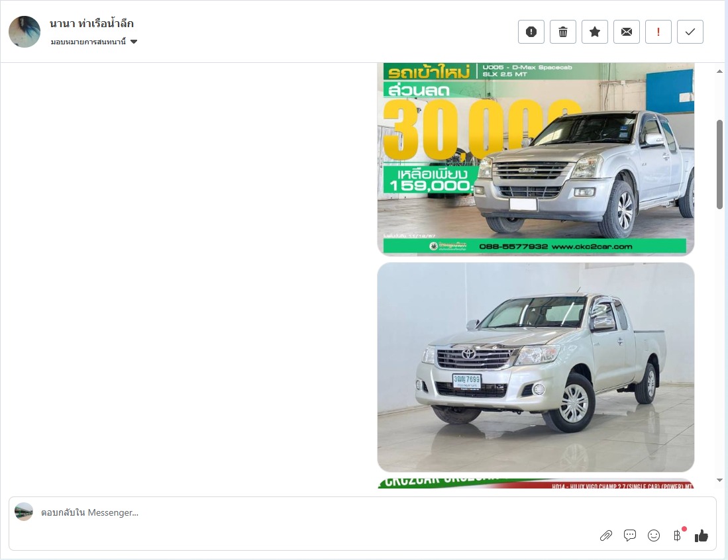Attach a file with paperclip icon
This screenshot has height=560, width=728.
pyautogui.click(x=606, y=536)
